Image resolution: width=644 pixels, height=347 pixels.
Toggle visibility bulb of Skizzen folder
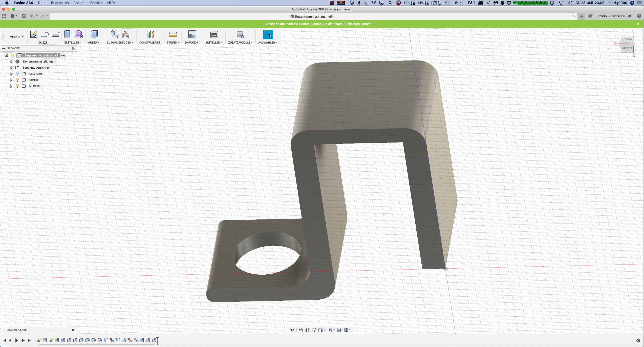(17, 86)
